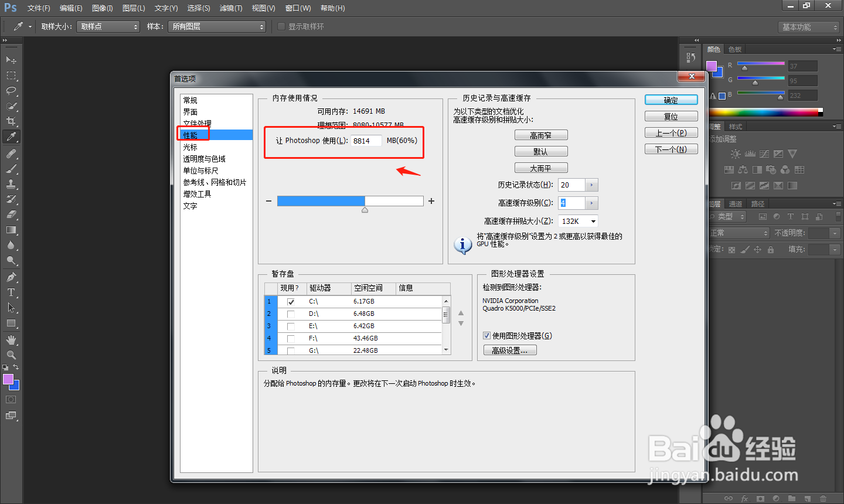Click the 复位 button

(671, 117)
